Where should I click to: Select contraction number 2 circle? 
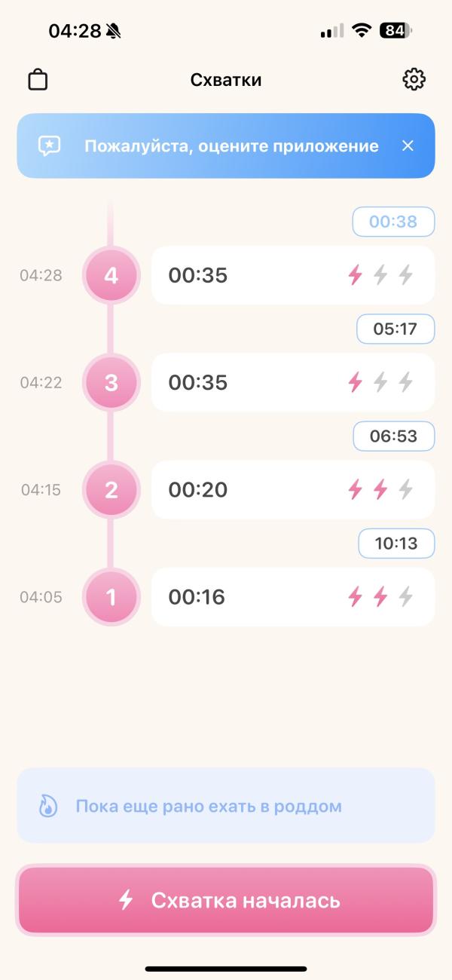pos(111,490)
